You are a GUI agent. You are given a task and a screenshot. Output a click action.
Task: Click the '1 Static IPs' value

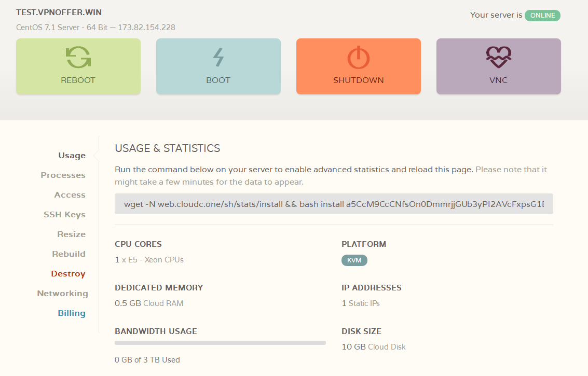(x=361, y=303)
